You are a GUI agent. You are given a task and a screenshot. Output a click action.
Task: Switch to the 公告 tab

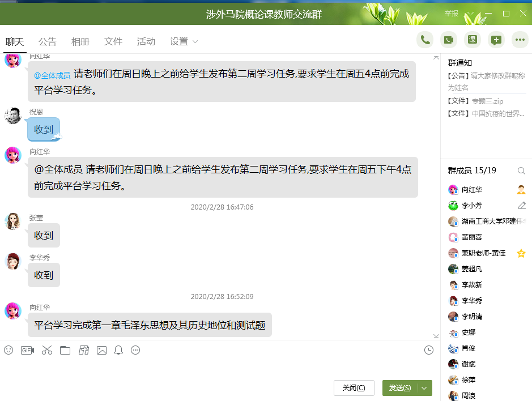point(48,41)
